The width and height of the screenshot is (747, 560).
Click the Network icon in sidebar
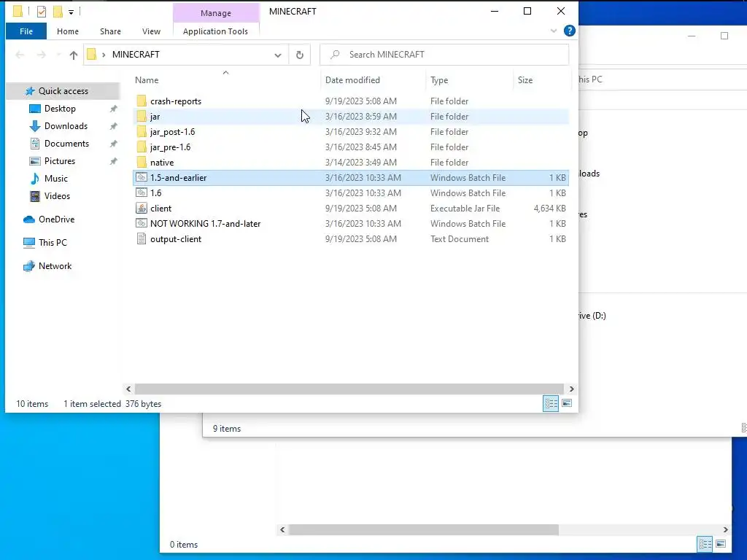(29, 265)
